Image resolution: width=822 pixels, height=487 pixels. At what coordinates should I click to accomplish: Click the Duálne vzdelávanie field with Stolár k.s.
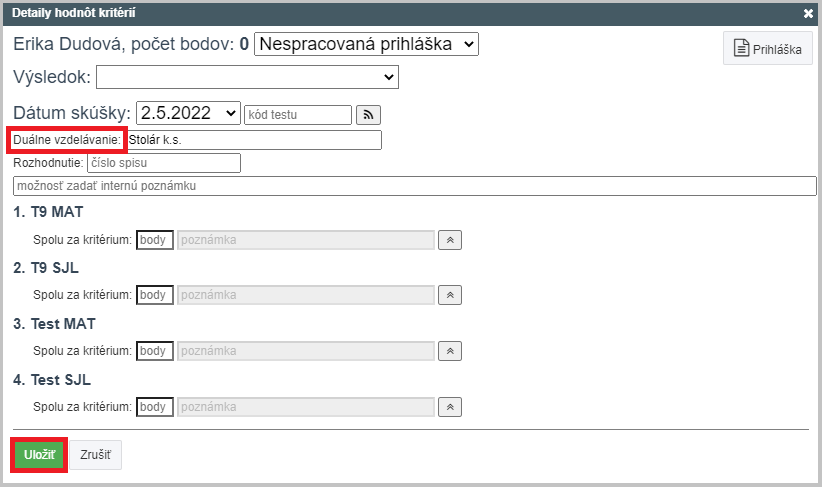point(253,140)
